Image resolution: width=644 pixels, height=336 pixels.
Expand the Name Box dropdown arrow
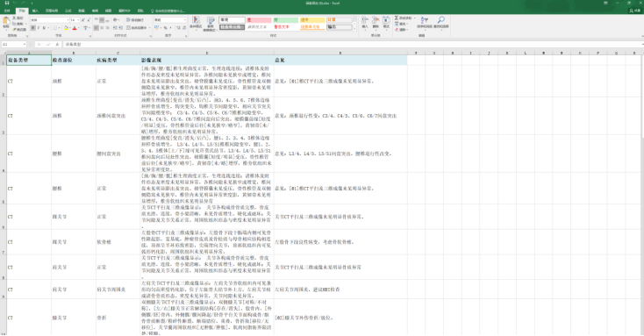[x=25, y=45]
